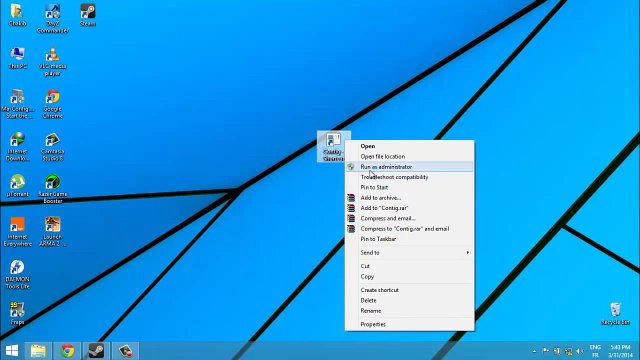Choose Troubleshoot compatibility

(409, 177)
